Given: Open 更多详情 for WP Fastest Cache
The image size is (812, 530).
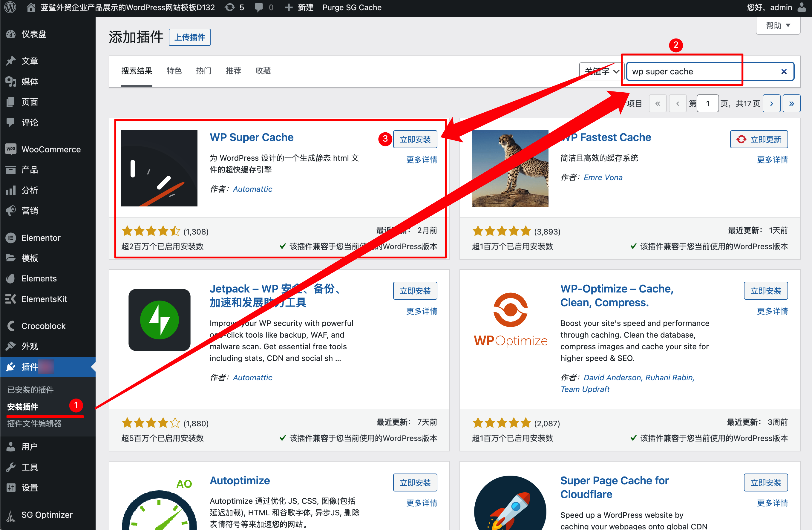Looking at the screenshot, I should point(772,160).
